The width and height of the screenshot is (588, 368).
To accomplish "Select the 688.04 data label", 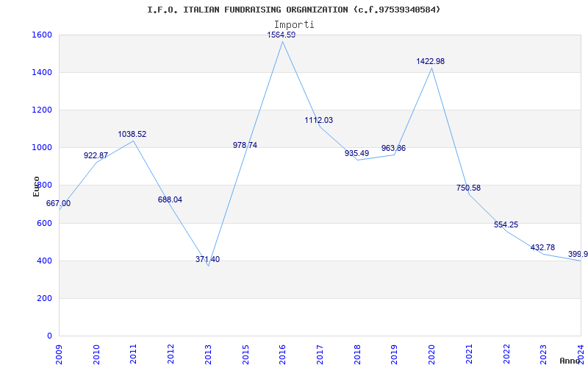I will 170,199.
